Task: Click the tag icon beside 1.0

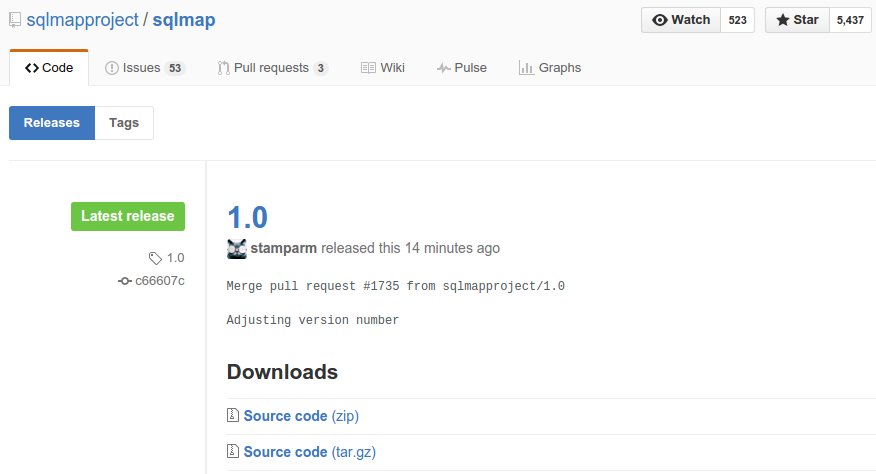Action: (x=155, y=258)
